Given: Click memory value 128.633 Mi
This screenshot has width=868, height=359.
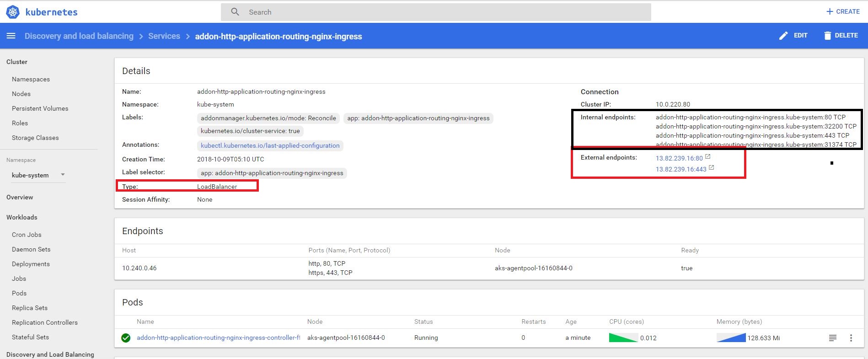Looking at the screenshot, I should [763, 338].
